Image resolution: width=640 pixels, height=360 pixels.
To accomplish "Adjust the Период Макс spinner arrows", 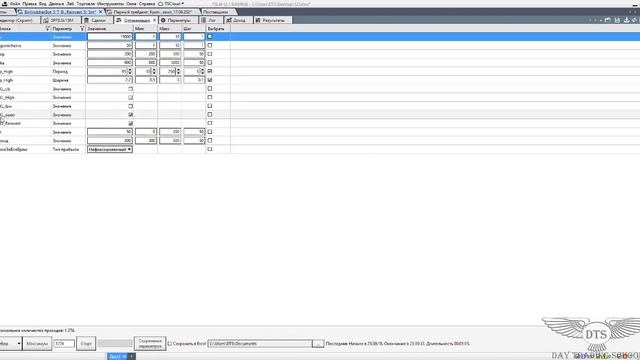I will click(178, 71).
